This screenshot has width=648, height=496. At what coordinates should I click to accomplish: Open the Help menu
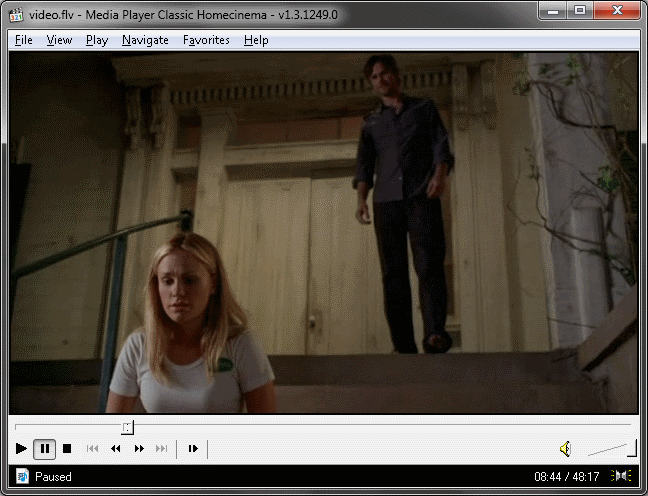[x=256, y=40]
